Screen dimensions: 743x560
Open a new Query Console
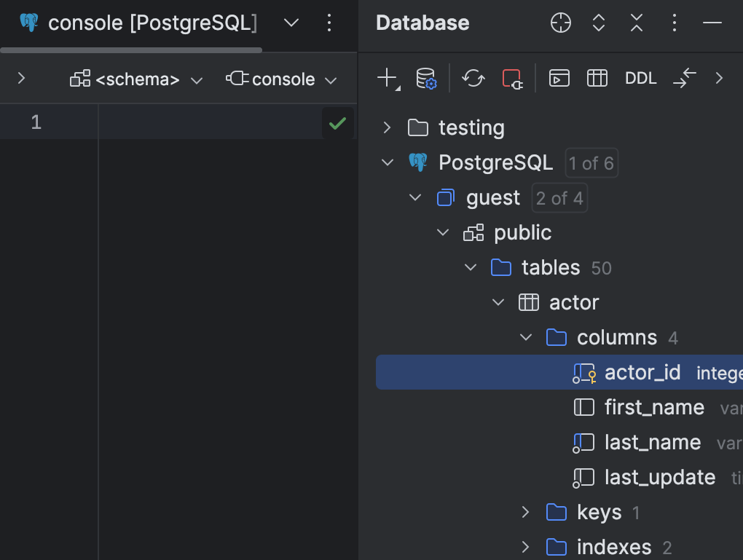point(559,78)
